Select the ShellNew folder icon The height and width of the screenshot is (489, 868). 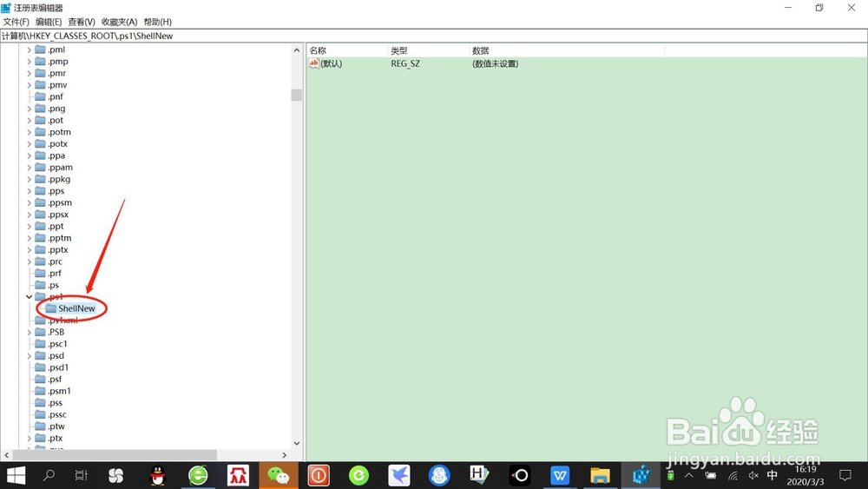[51, 308]
